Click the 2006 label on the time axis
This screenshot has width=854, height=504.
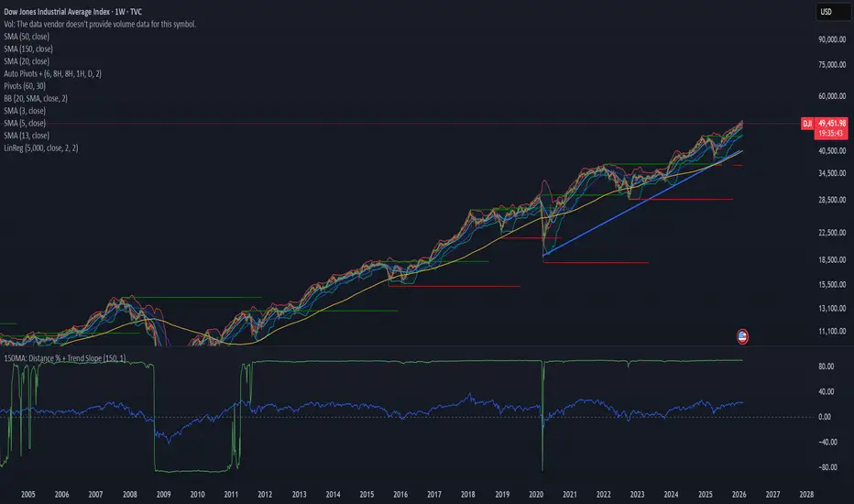[x=61, y=495]
